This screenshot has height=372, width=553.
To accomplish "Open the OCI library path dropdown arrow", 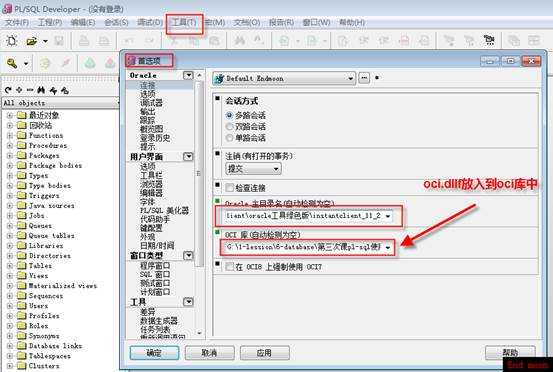I will point(388,248).
